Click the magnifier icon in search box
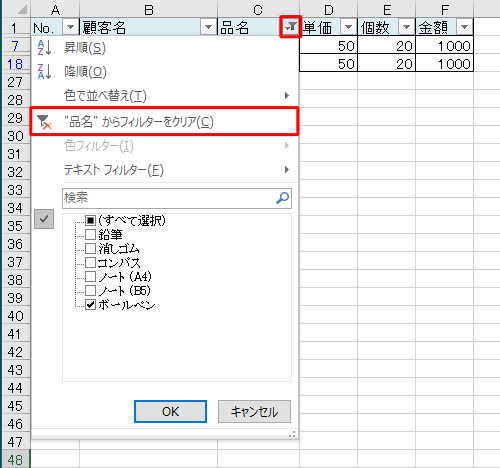The height and width of the screenshot is (468, 500). point(282,198)
